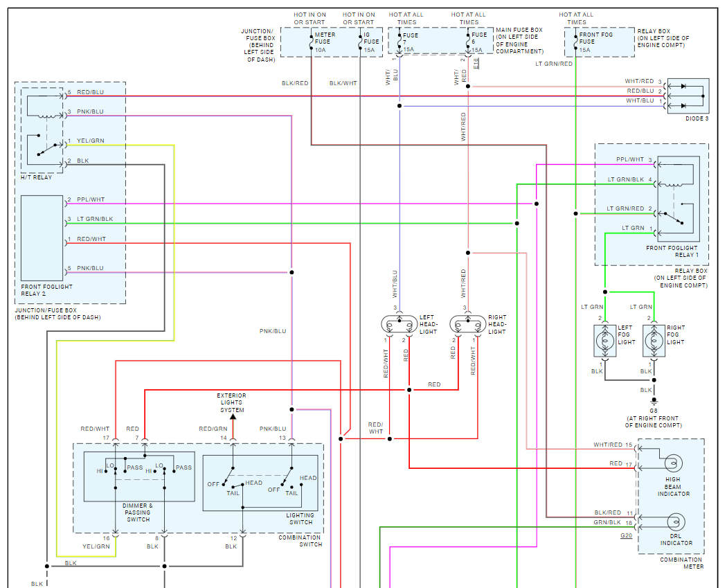The image size is (727, 588).
Task: Click the 'LIGHTING SWITCH' label
Action: pos(300,519)
